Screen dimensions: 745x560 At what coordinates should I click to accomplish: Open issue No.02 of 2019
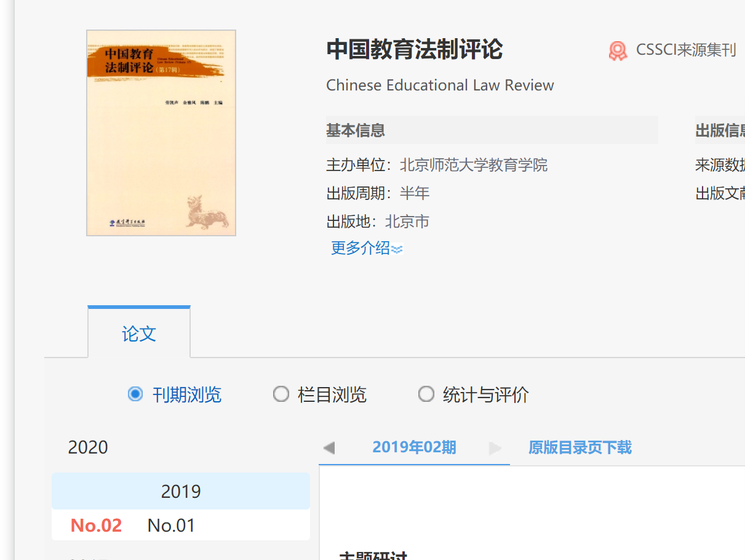click(97, 526)
